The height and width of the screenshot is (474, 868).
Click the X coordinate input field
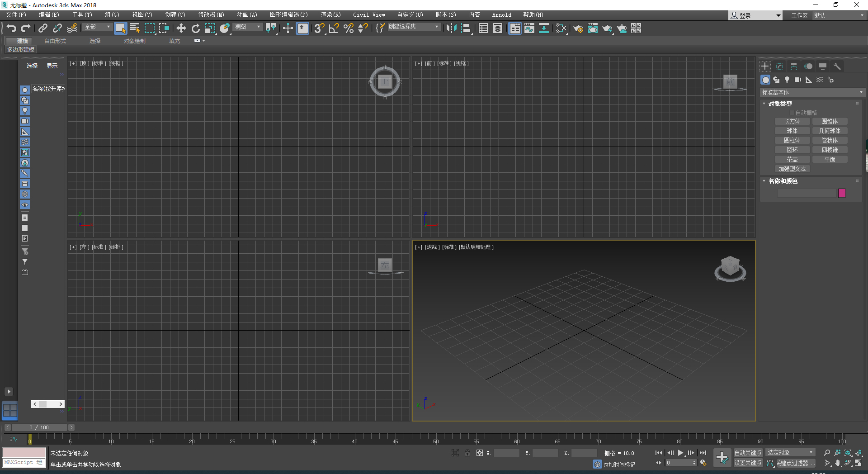506,453
